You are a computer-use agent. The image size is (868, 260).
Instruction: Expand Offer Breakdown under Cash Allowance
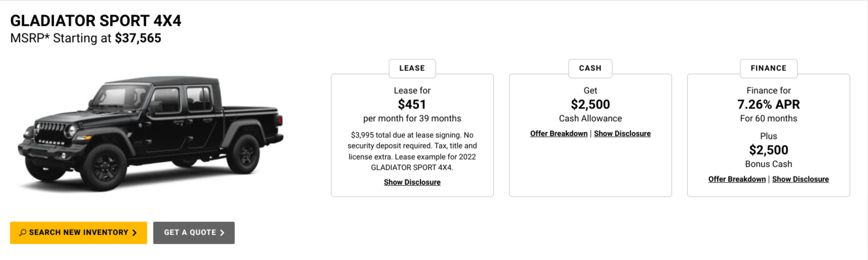(559, 134)
